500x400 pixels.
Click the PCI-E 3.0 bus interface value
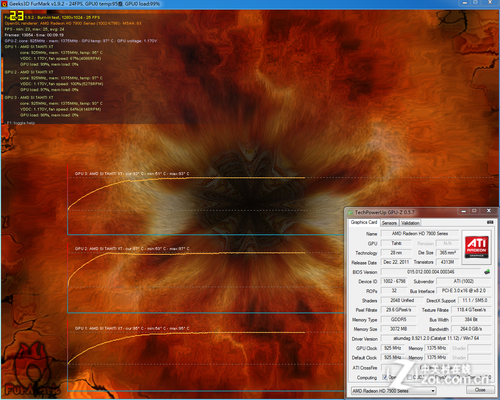pos(464,291)
